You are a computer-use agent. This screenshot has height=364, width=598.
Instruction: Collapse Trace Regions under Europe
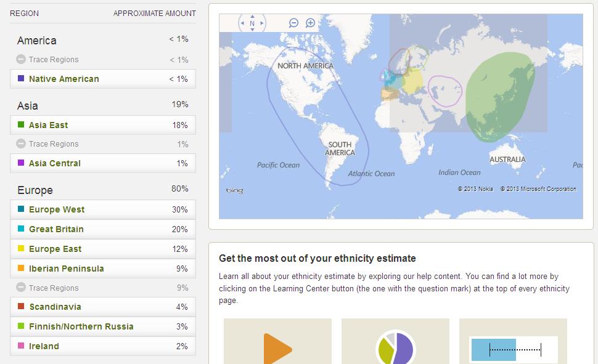tap(21, 288)
